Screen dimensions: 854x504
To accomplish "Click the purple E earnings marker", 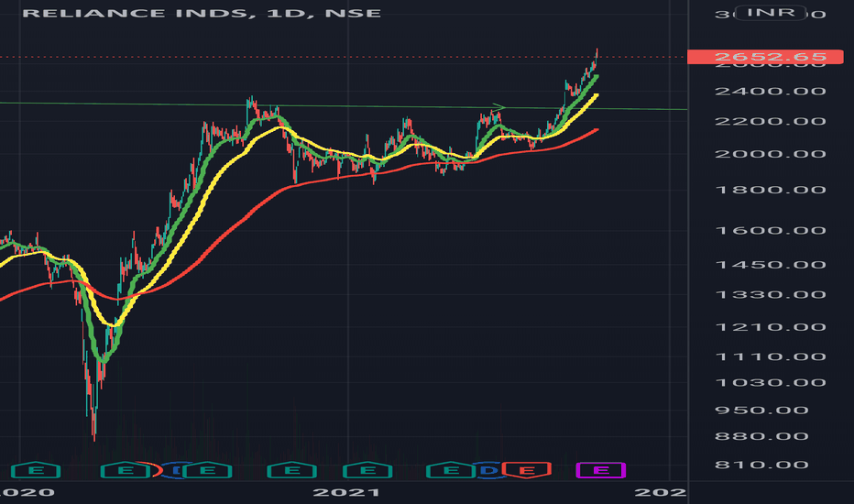I will pos(600,470).
